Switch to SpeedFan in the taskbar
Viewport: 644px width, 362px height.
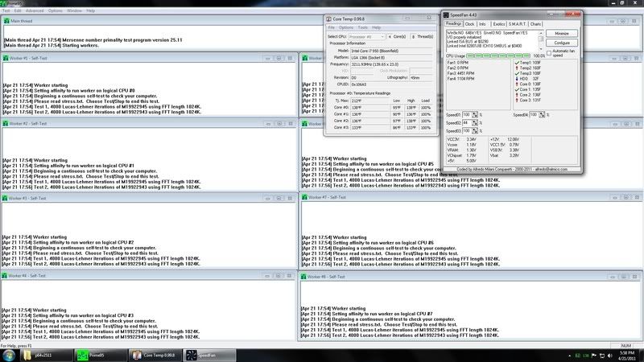209,356
